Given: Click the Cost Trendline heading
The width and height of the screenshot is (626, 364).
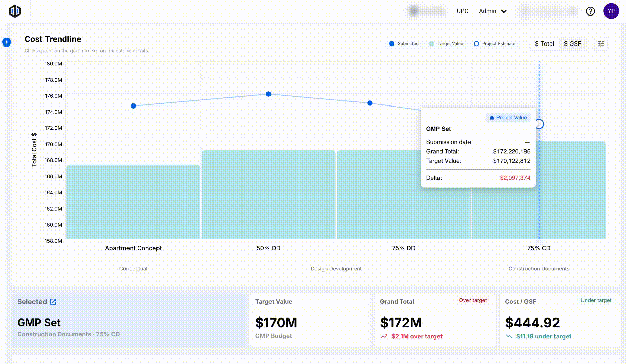Looking at the screenshot, I should pos(53,39).
